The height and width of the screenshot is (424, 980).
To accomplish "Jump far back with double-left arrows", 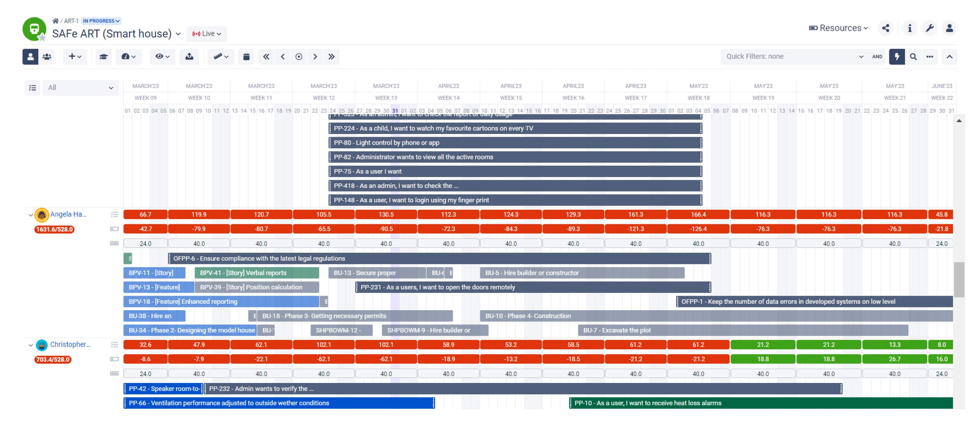I will (266, 57).
